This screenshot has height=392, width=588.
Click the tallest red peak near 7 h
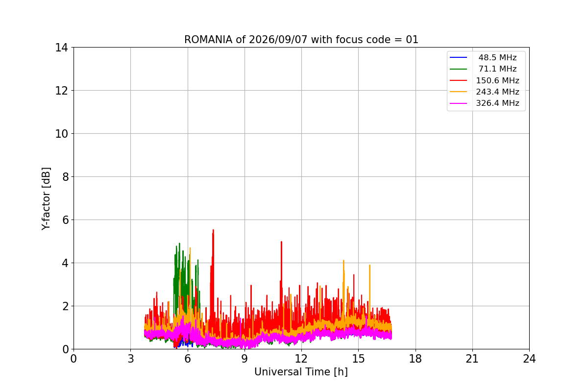pyautogui.click(x=213, y=231)
